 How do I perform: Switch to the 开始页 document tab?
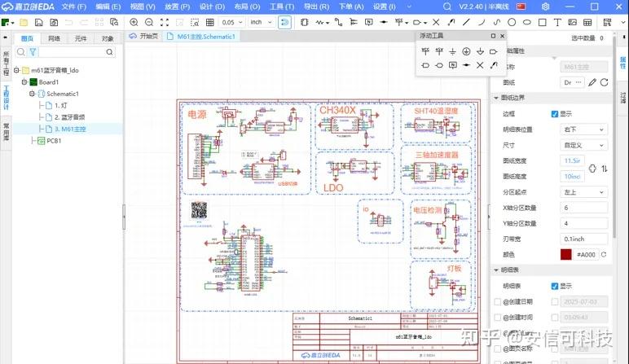point(144,37)
